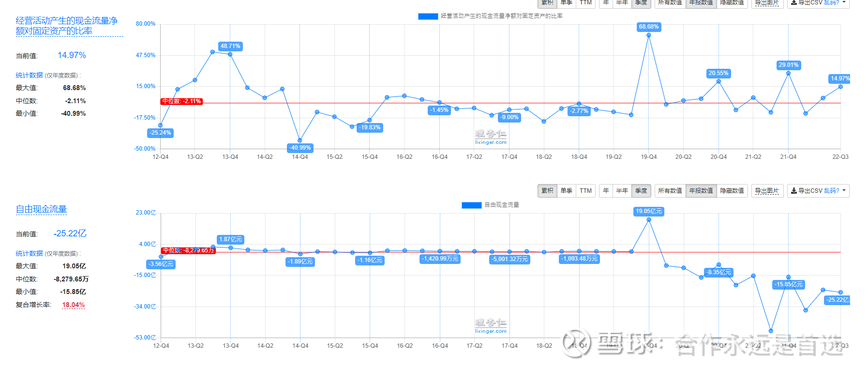Open the lower chart's 导出CSV dropdown caret
The image size is (868, 371).
click(844, 191)
